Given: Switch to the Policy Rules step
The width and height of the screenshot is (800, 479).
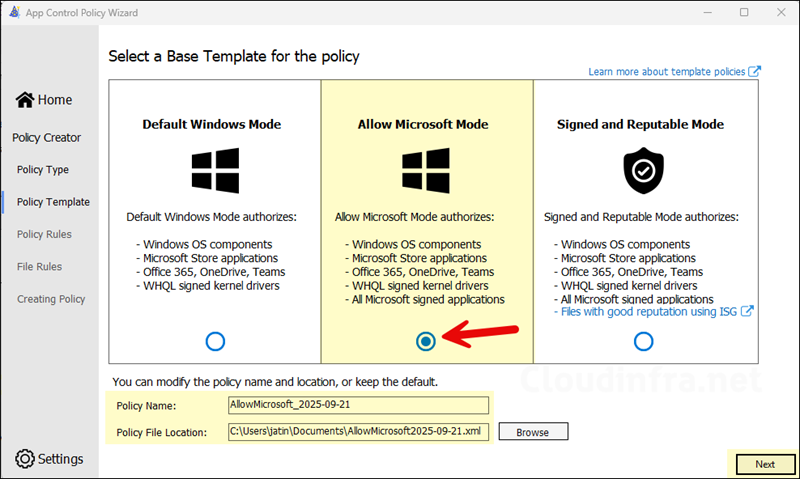Looking at the screenshot, I should (46, 234).
